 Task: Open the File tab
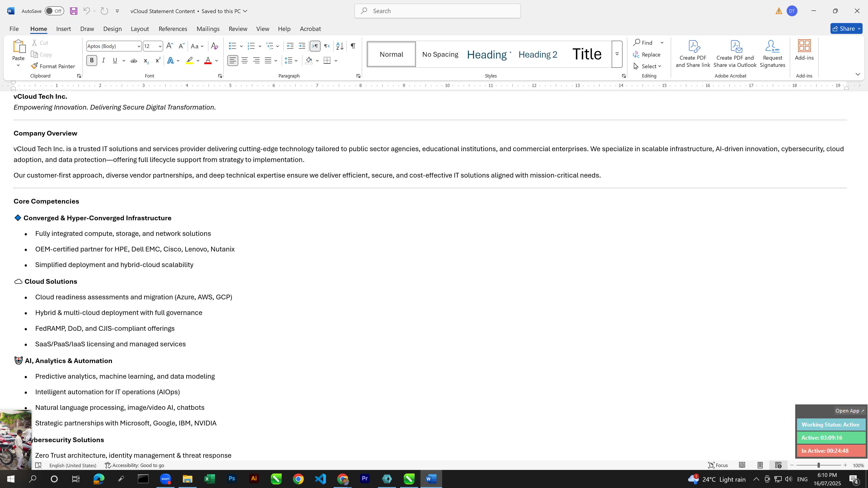coord(14,29)
